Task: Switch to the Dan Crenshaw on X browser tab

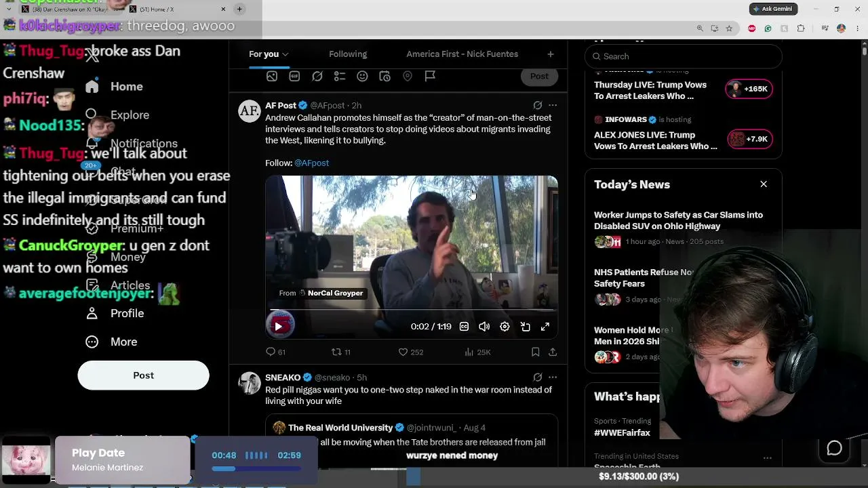Action: coord(71,9)
